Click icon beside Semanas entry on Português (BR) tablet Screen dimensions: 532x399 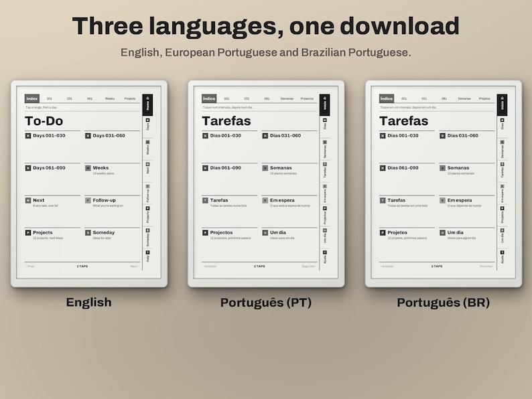click(x=442, y=168)
